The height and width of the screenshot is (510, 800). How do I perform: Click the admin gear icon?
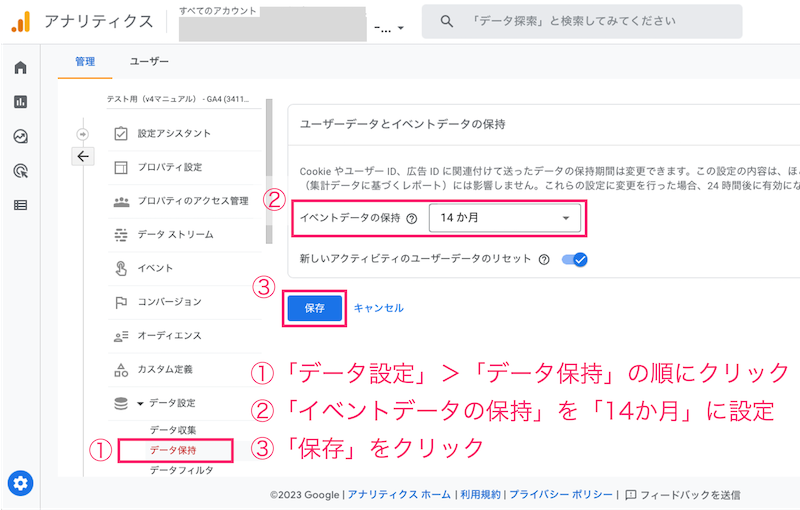[x=20, y=483]
